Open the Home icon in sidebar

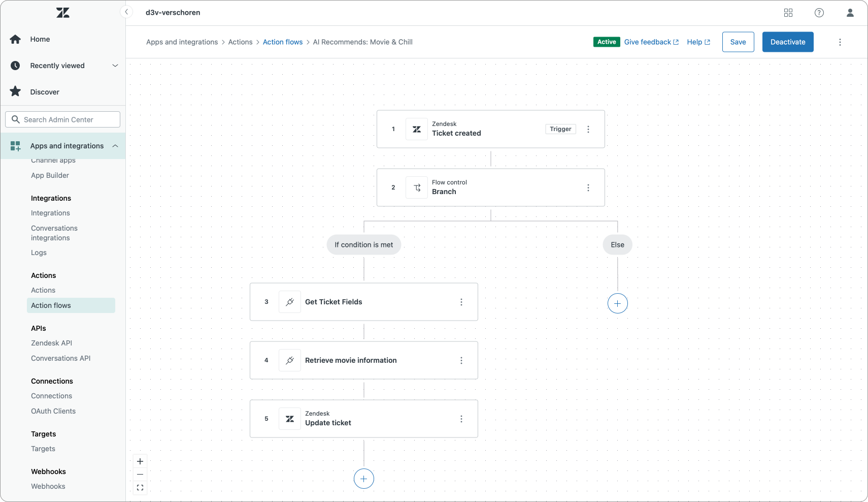point(16,39)
